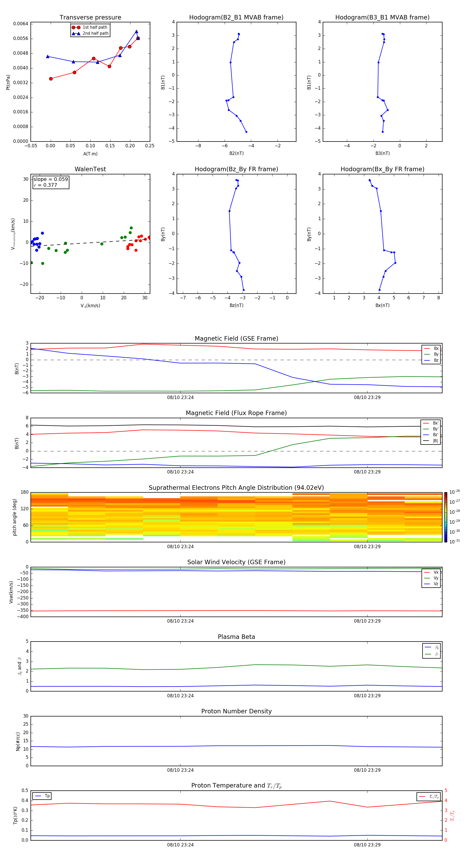Click the "Magnetic Field (Flux Rope Frame)" title
The height and width of the screenshot is (868, 473).
coord(236,413)
